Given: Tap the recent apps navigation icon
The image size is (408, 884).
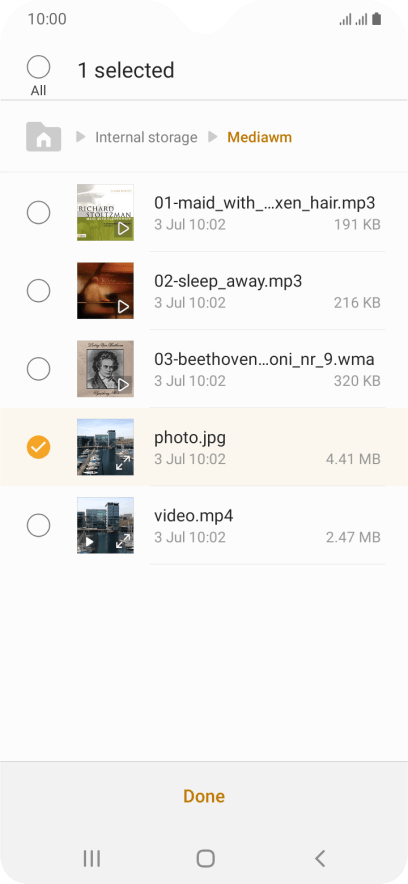Looking at the screenshot, I should pyautogui.click(x=91, y=859).
